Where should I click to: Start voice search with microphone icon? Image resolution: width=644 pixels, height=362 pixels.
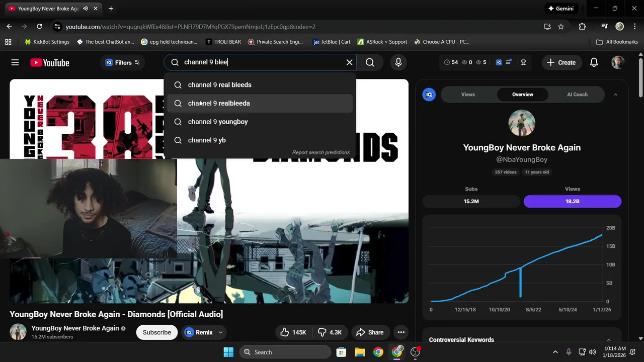(x=398, y=62)
